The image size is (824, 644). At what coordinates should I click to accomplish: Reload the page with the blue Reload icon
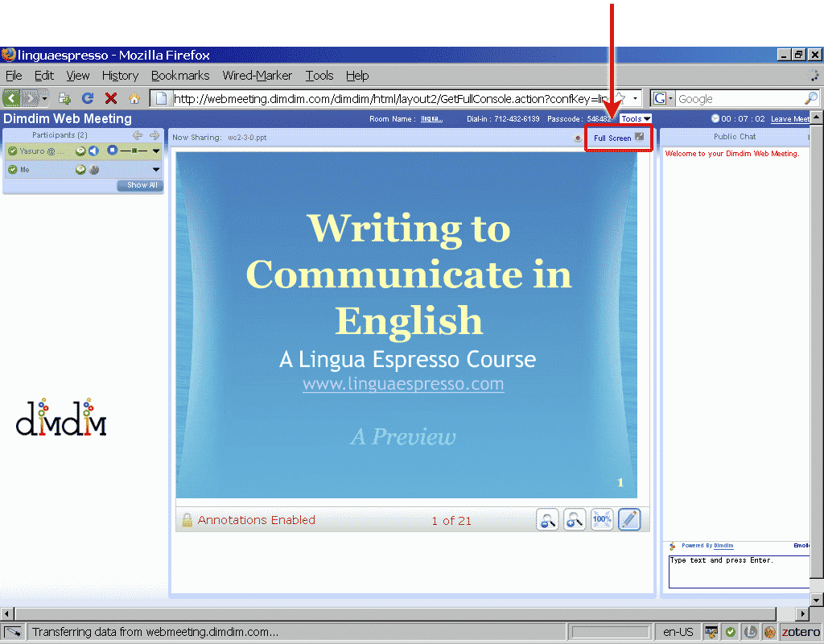(x=88, y=98)
